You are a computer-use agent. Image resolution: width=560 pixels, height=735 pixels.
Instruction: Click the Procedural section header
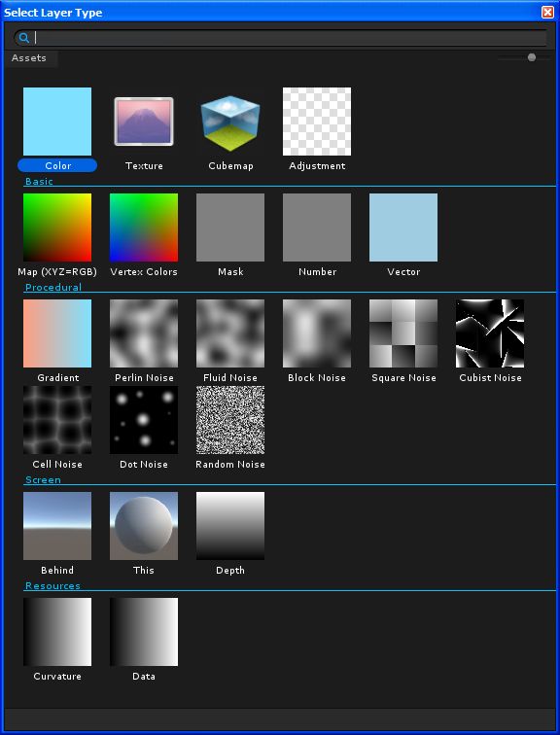(53, 288)
